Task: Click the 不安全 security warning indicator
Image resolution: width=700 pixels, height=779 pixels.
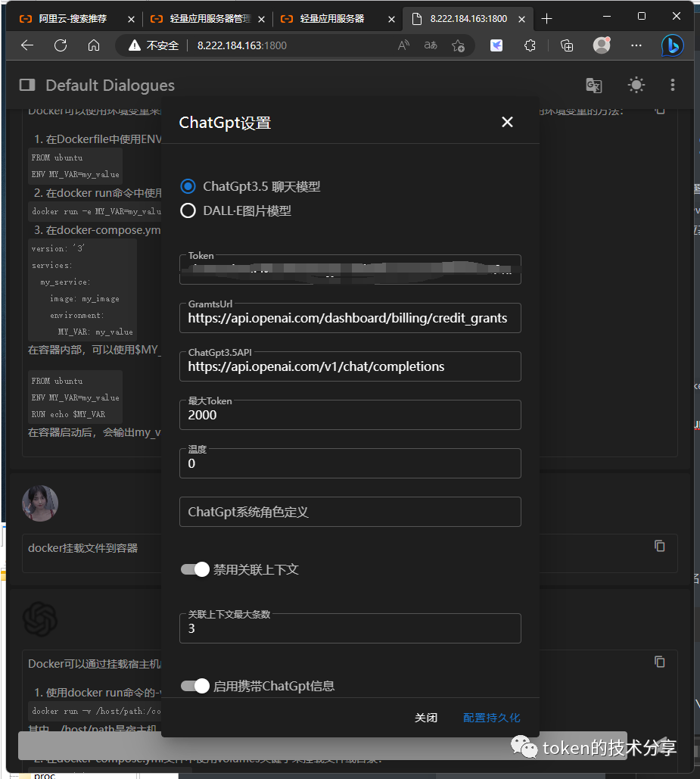Action: (x=154, y=45)
